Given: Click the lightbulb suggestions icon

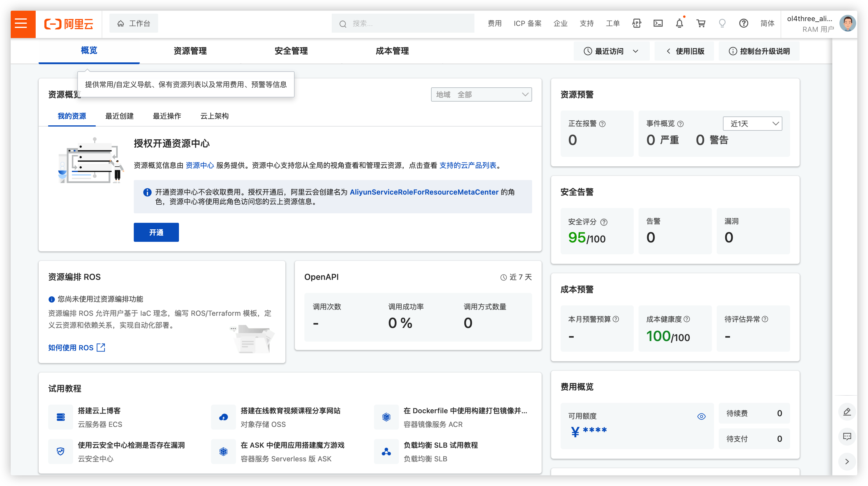Looking at the screenshot, I should [722, 23].
